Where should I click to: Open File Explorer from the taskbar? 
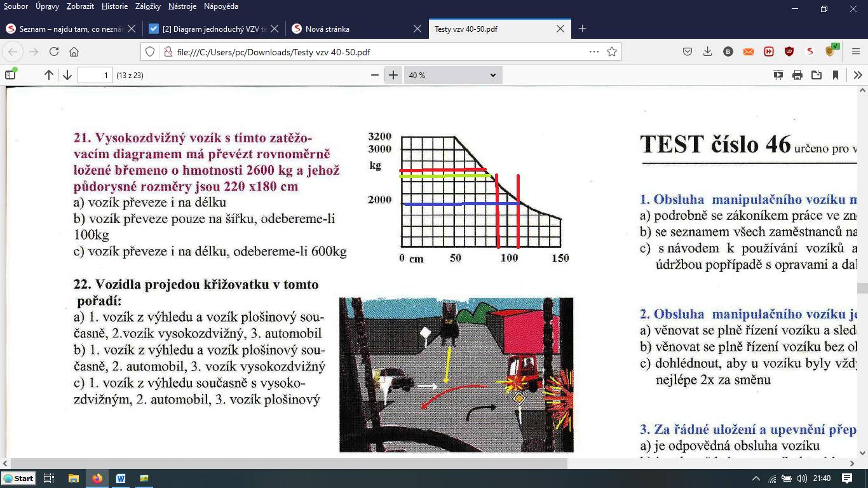73,478
